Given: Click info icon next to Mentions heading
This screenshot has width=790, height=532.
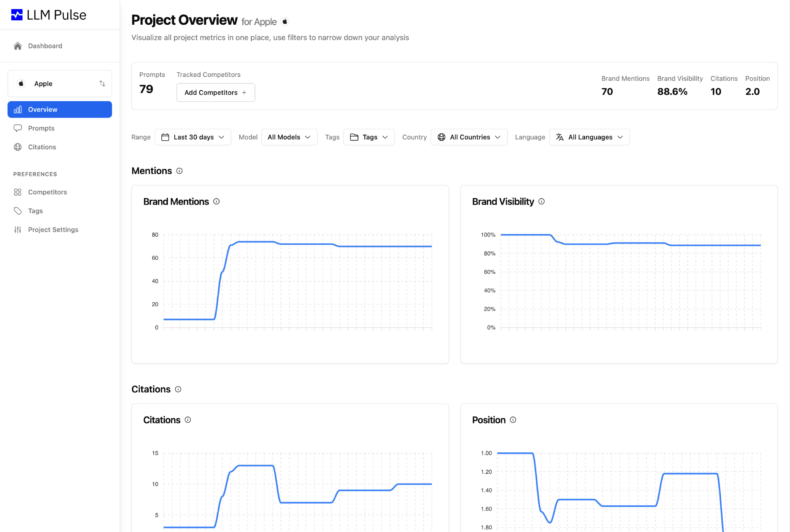Looking at the screenshot, I should 180,171.
